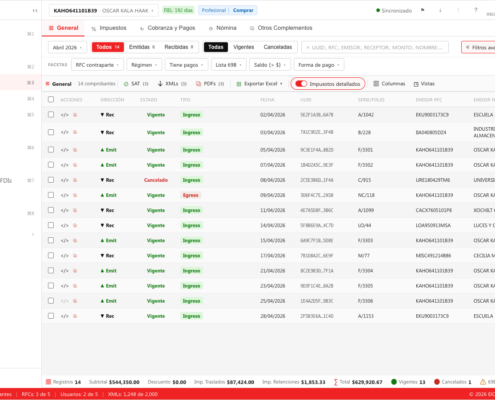The image size is (495, 400).
Task: Click the UUID, RFC, emisor search field
Action: tap(375, 47)
